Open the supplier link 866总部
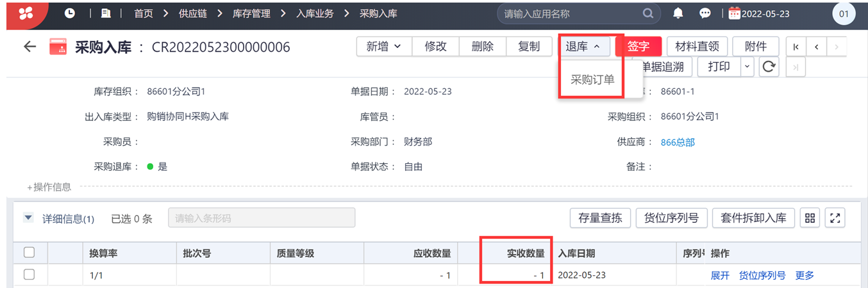This screenshot has height=288, width=868. point(678,142)
